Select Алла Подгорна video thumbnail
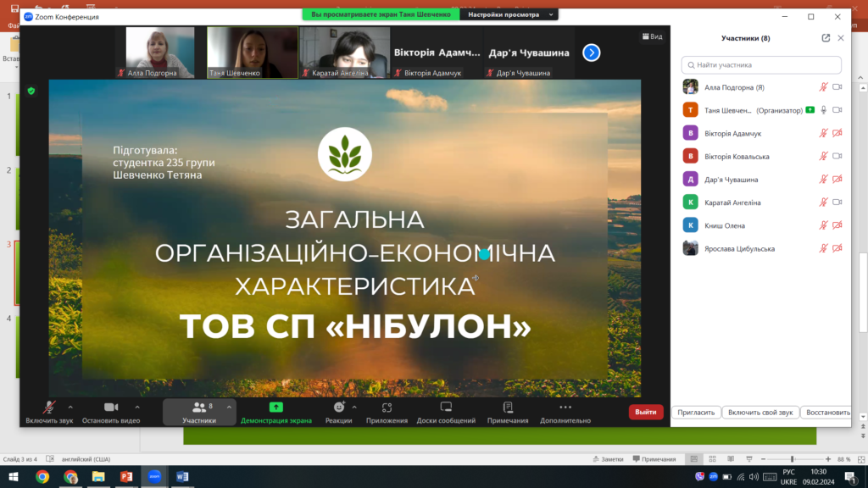The image size is (868, 488). pyautogui.click(x=160, y=53)
